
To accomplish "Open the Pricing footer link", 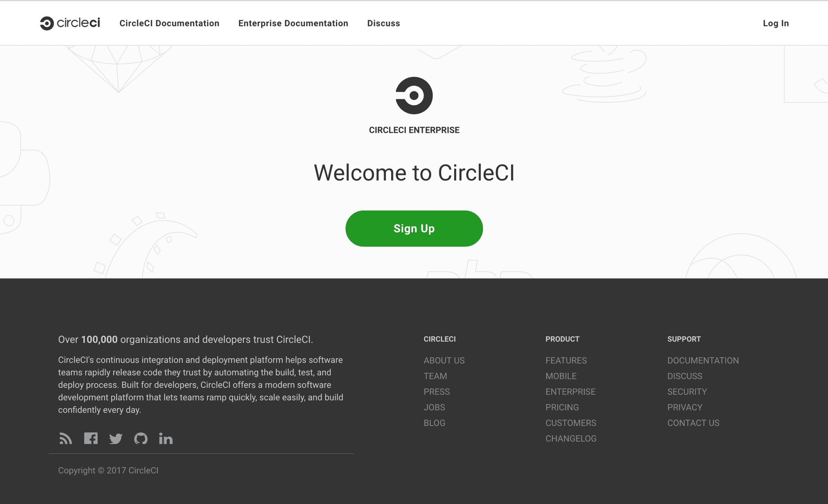I will 562,407.
